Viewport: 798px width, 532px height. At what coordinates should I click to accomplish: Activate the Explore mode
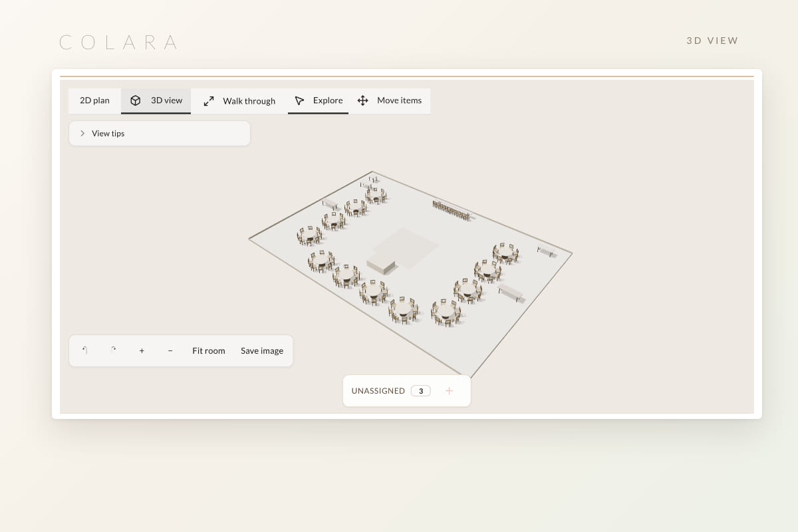point(318,100)
